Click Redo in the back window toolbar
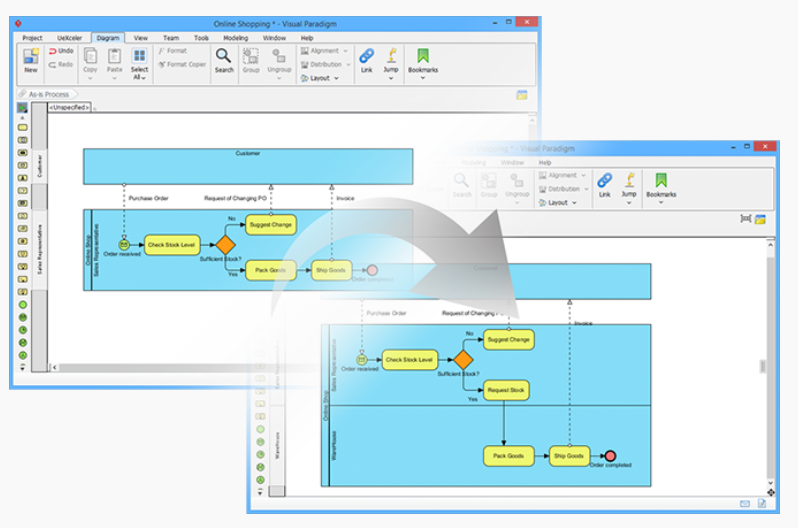Viewport: 798px width, 528px height. [x=61, y=65]
